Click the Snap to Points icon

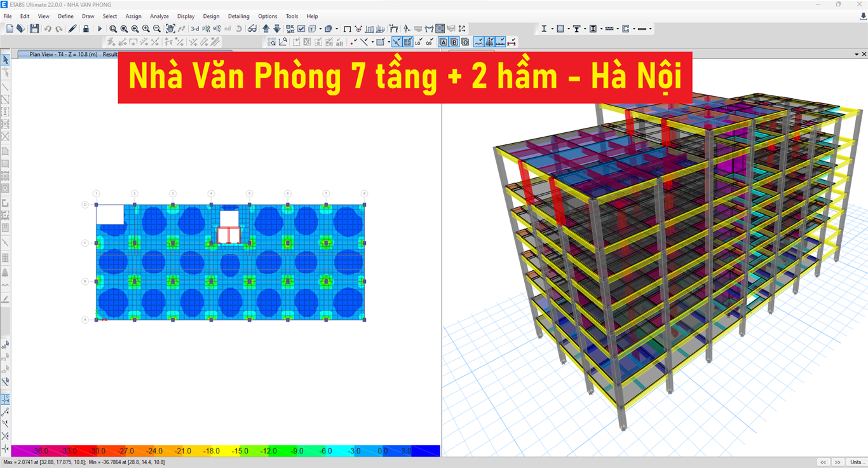(x=6, y=399)
